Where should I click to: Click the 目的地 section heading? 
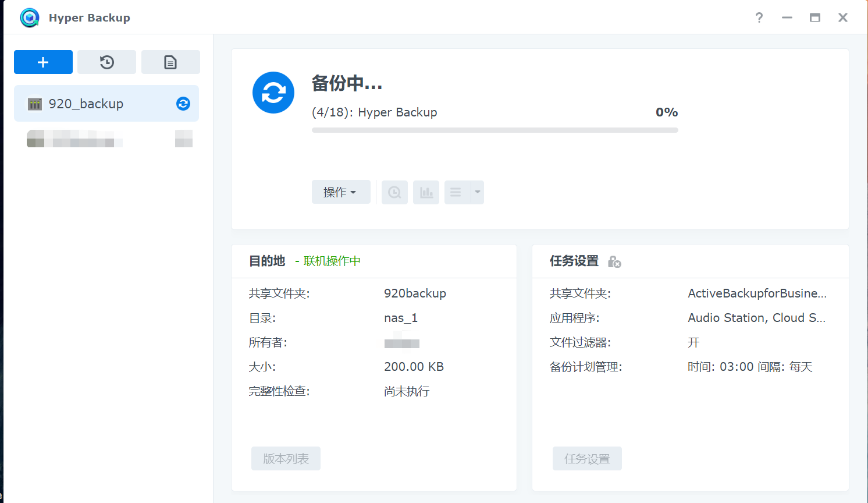pos(267,261)
